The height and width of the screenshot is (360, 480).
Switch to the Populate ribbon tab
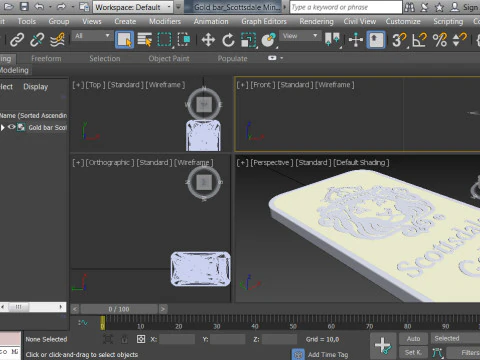[232, 59]
